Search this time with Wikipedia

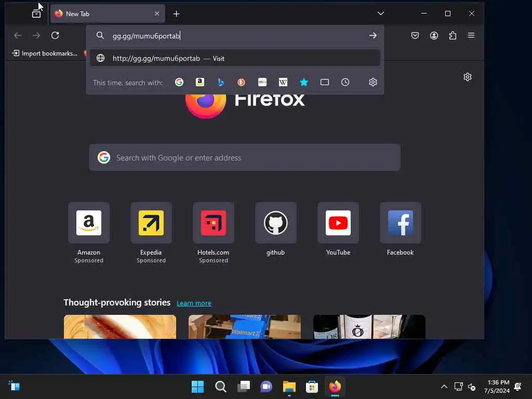(283, 82)
